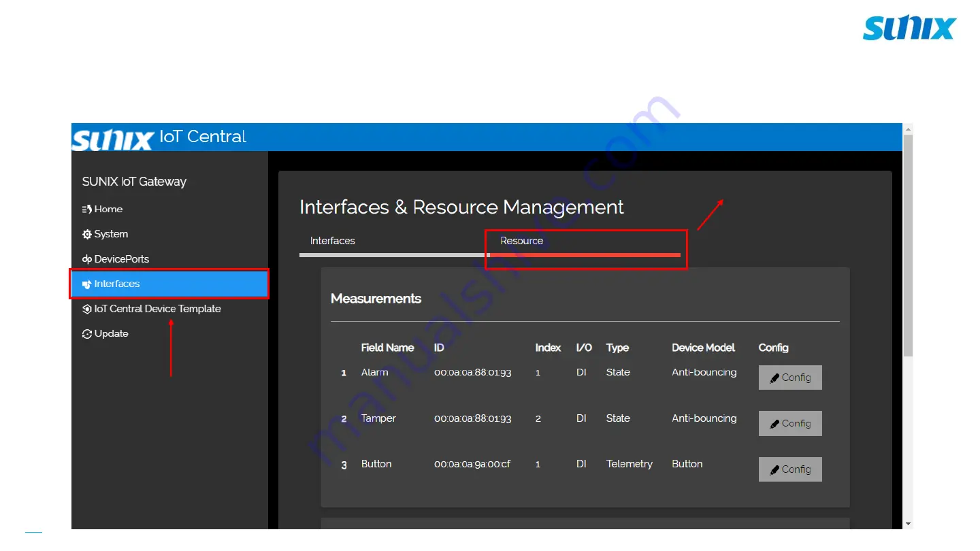This screenshot has height=551, width=980.
Task: Go to the DevicePorts page label
Action: (x=122, y=259)
